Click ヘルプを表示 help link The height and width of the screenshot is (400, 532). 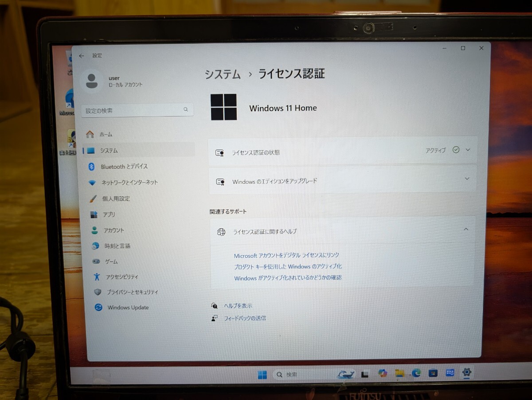[238, 306]
